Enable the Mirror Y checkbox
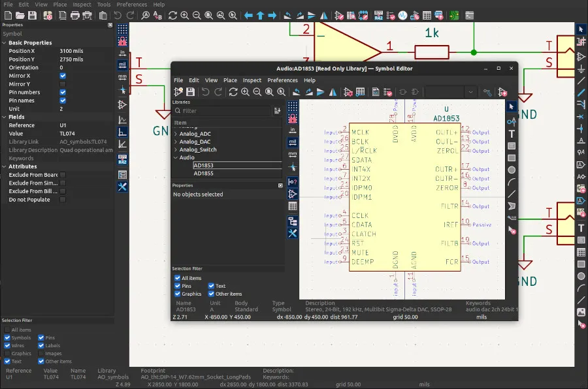The width and height of the screenshot is (588, 389). pyautogui.click(x=63, y=84)
